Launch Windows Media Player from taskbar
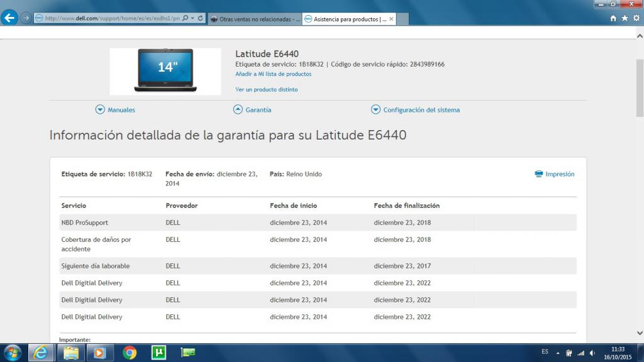 [x=99, y=353]
